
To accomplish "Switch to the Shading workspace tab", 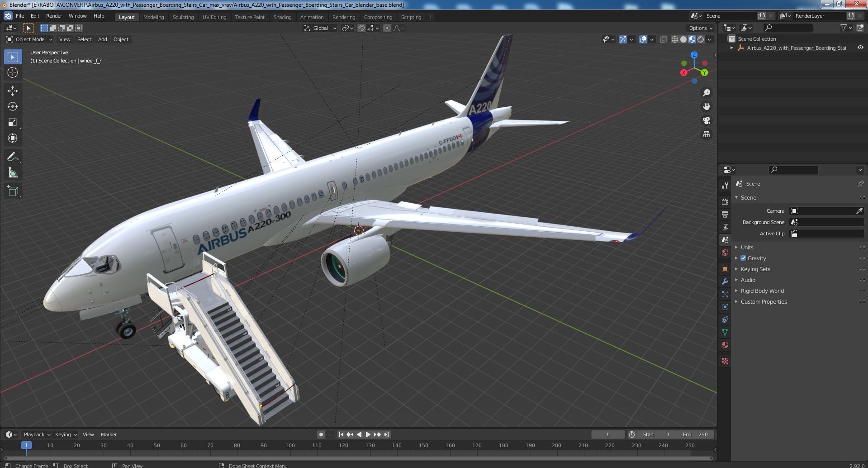I will (282, 17).
